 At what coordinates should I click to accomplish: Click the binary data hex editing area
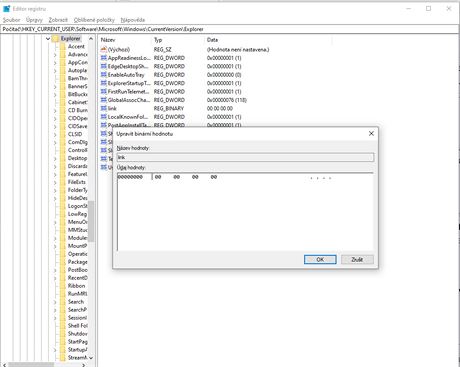click(x=245, y=212)
